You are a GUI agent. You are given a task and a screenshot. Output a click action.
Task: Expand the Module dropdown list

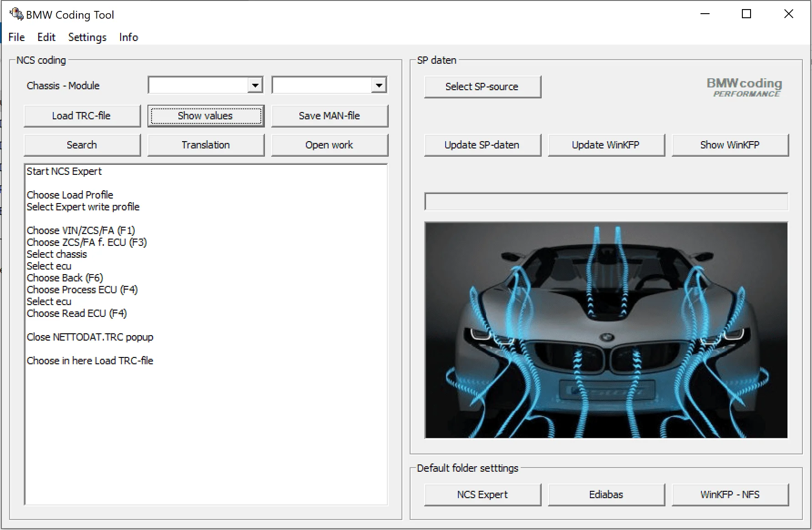tap(379, 85)
